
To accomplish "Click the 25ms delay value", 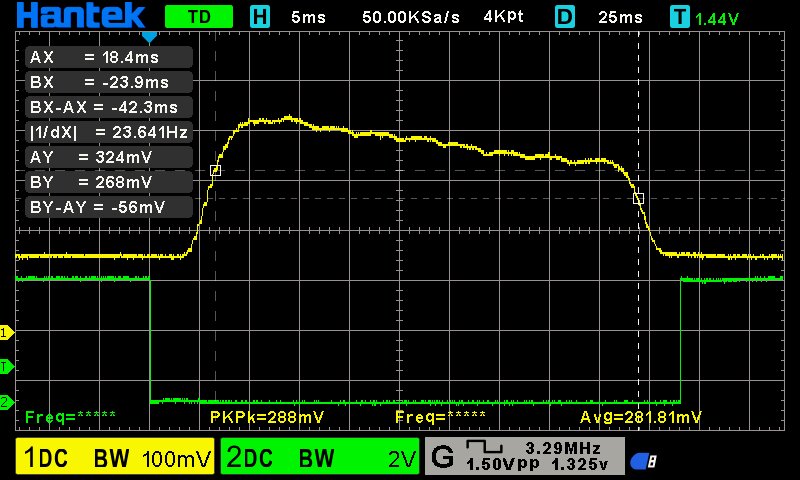I will pos(620,17).
